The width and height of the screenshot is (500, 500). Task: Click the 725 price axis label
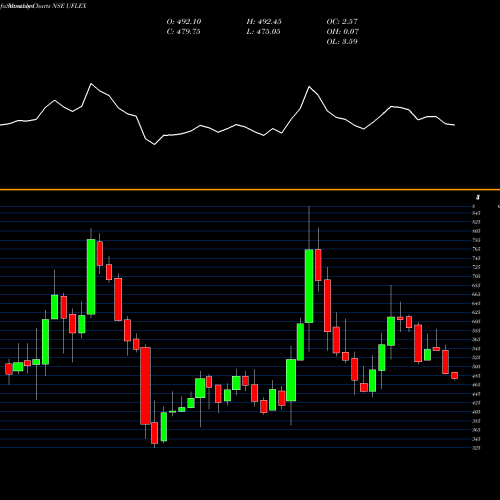pyautogui.click(x=476, y=267)
